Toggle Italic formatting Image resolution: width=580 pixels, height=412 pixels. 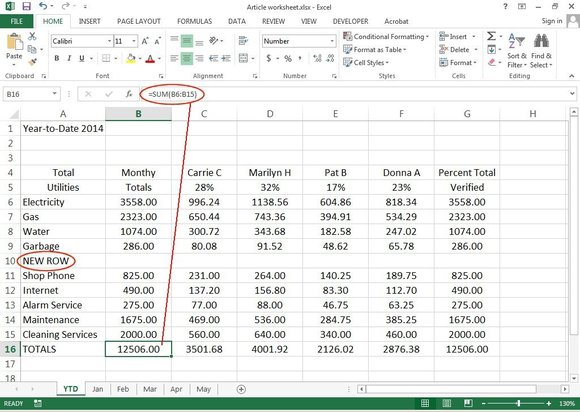tap(69, 58)
